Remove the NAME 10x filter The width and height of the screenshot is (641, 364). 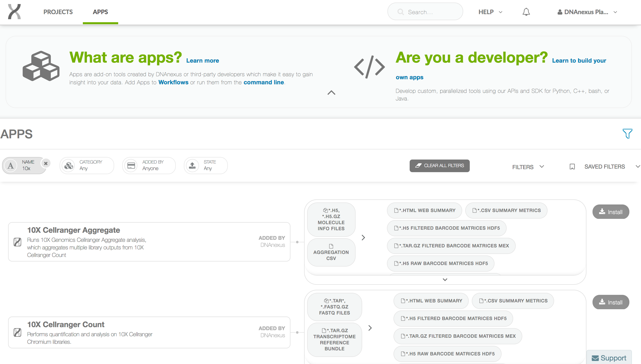(x=46, y=163)
